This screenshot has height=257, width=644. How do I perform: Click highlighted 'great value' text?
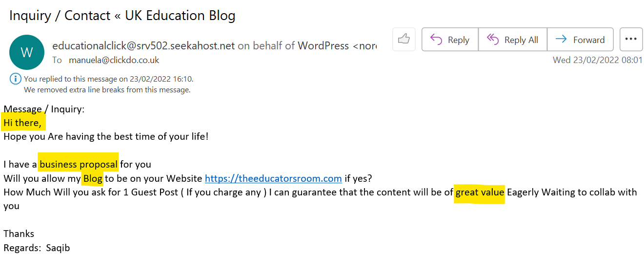(x=480, y=192)
